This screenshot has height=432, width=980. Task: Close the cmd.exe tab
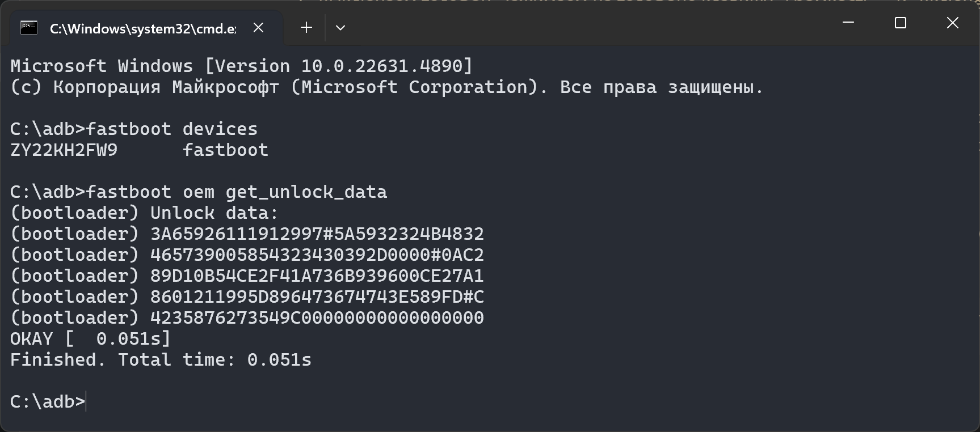pyautogui.click(x=258, y=28)
